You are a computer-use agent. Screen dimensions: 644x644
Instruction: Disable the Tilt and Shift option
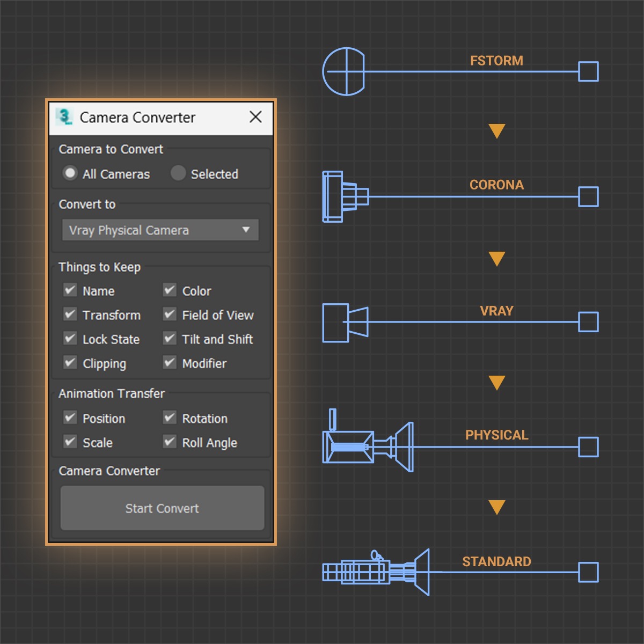[170, 339]
